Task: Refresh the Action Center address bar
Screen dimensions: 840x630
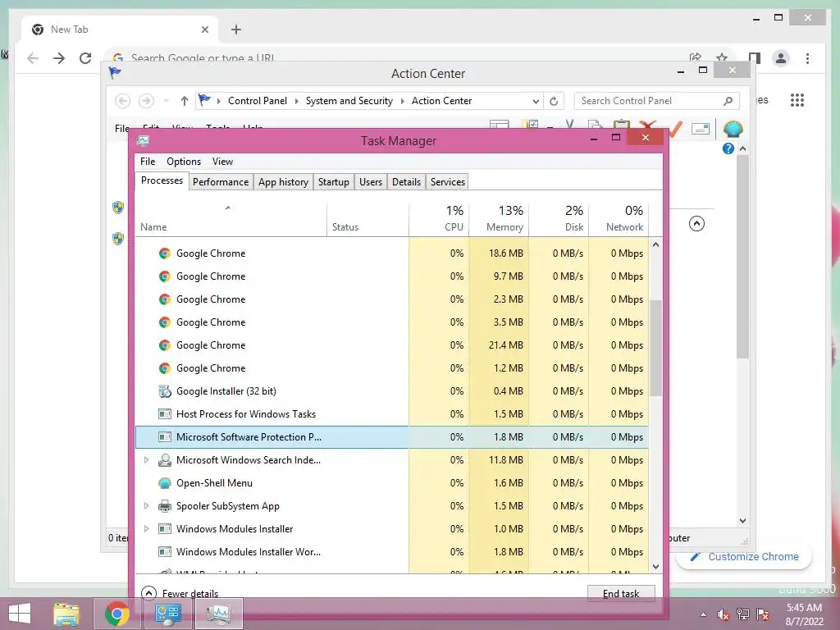Action: pos(554,101)
